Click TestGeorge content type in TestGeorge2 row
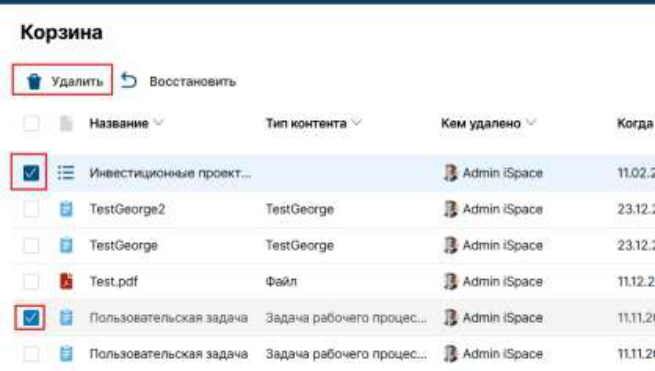 300,209
